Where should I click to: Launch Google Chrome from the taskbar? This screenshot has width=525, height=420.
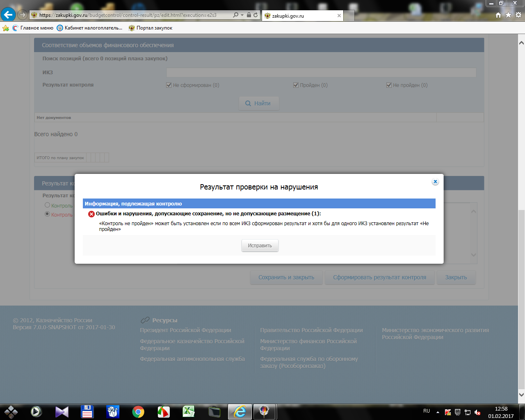(138, 411)
